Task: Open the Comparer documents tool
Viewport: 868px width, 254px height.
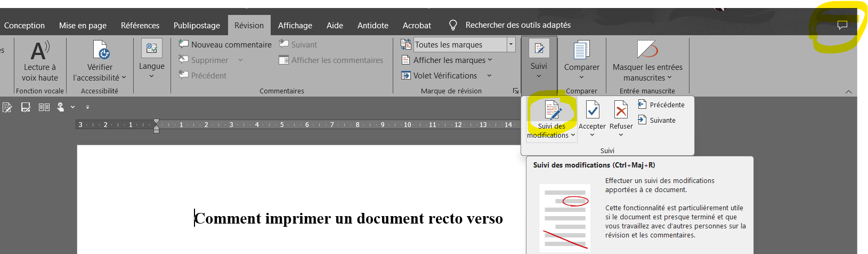Action: pyautogui.click(x=582, y=60)
